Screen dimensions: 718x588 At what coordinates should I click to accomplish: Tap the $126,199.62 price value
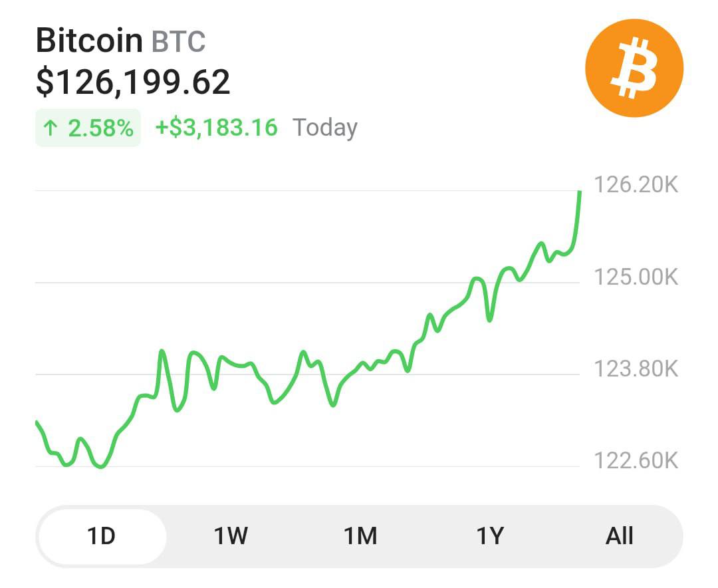[133, 82]
